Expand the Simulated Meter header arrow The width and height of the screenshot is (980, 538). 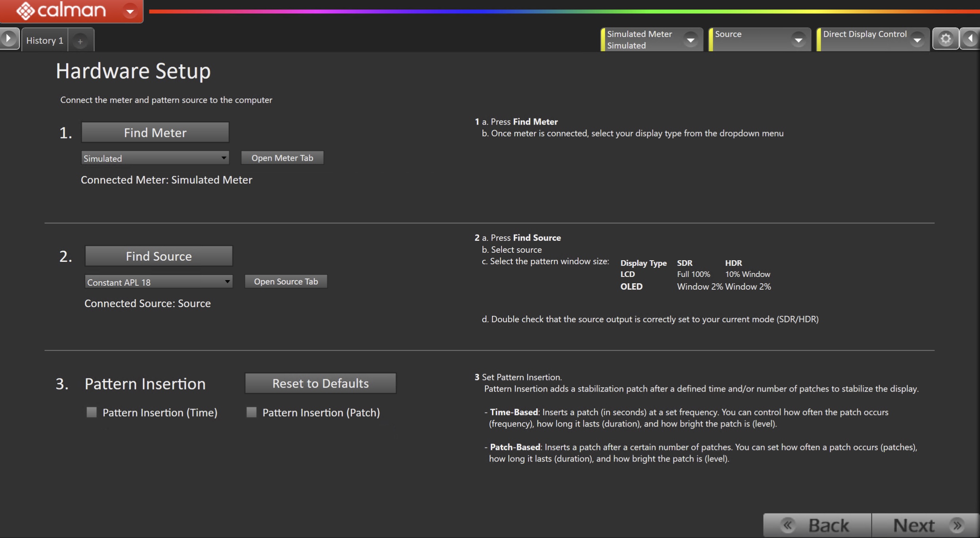tap(690, 40)
